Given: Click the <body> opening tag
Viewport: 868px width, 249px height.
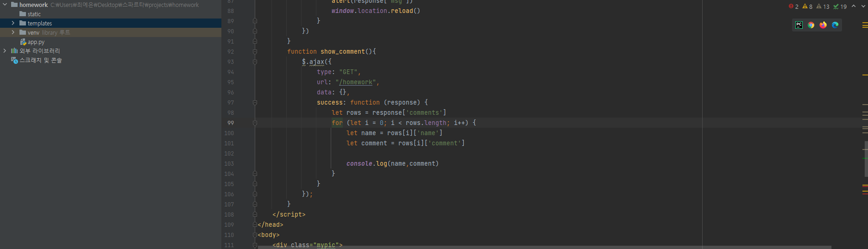Looking at the screenshot, I should [x=269, y=235].
